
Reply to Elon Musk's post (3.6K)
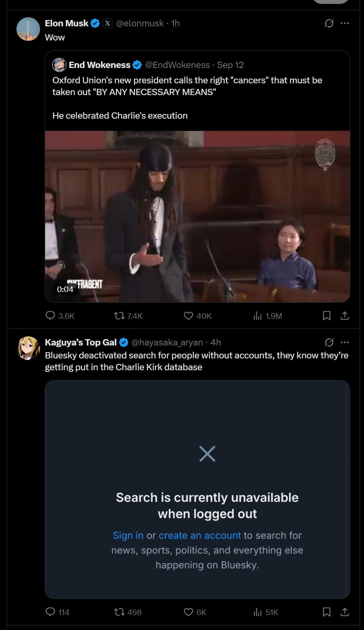60,316
